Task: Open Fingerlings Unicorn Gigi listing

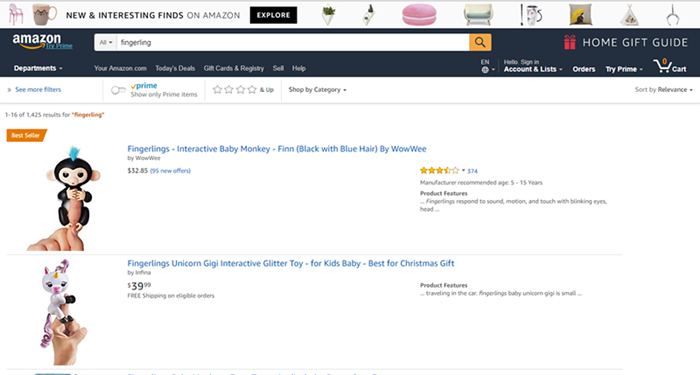Action: click(291, 263)
